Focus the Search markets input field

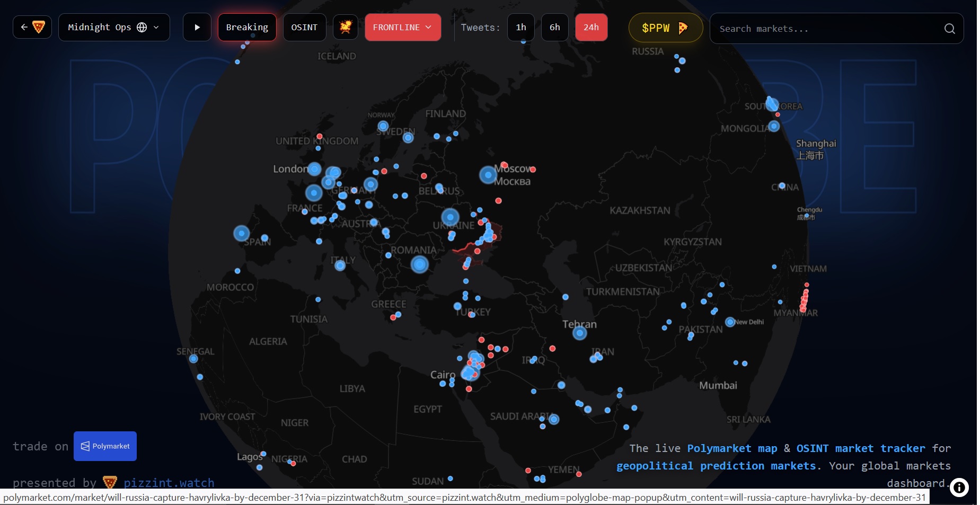click(827, 29)
